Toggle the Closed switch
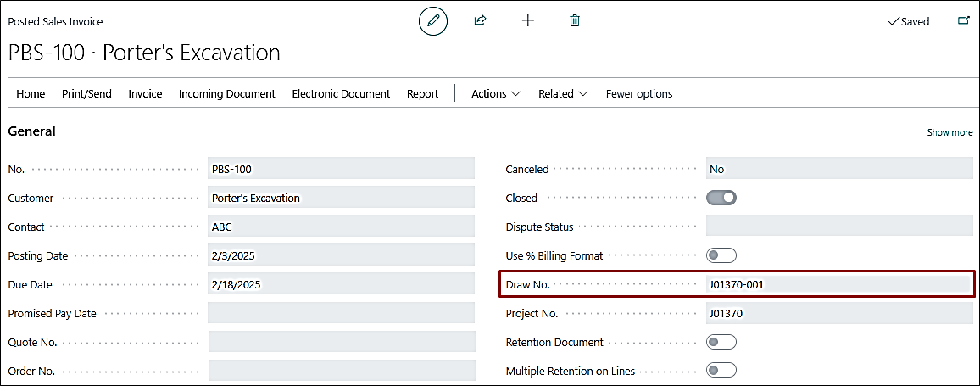980x386 pixels. click(x=721, y=198)
